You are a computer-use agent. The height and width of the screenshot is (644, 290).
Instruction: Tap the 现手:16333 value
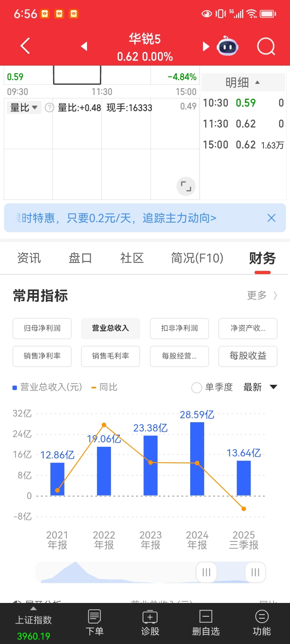click(x=129, y=107)
